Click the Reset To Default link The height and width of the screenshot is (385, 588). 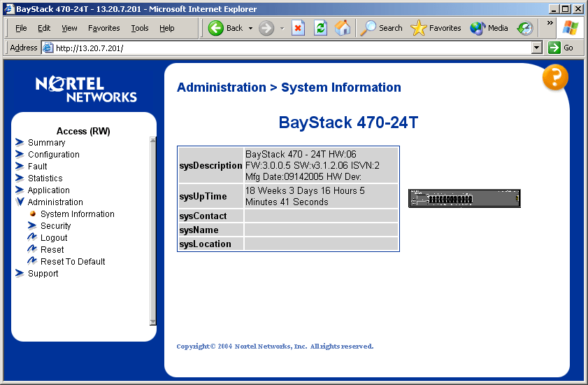[73, 262]
